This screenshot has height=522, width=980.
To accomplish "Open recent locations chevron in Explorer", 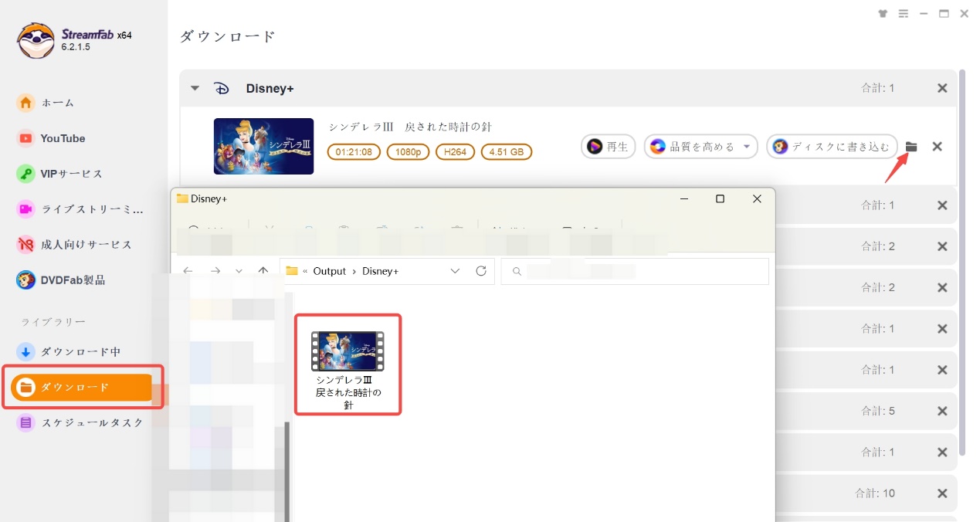I will click(239, 271).
